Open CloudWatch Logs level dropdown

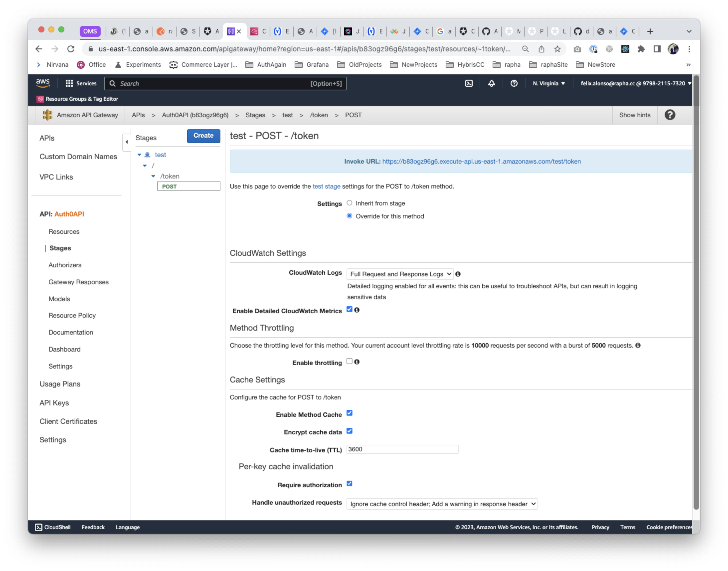(400, 274)
